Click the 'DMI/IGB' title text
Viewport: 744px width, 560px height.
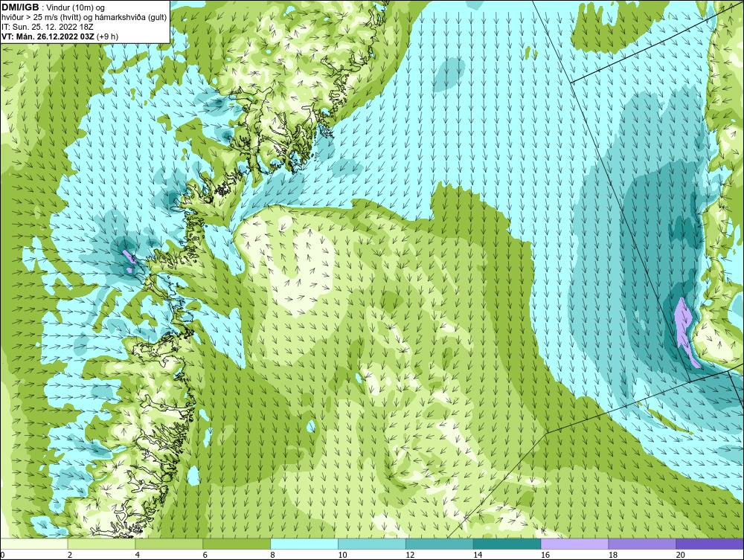[20, 7]
